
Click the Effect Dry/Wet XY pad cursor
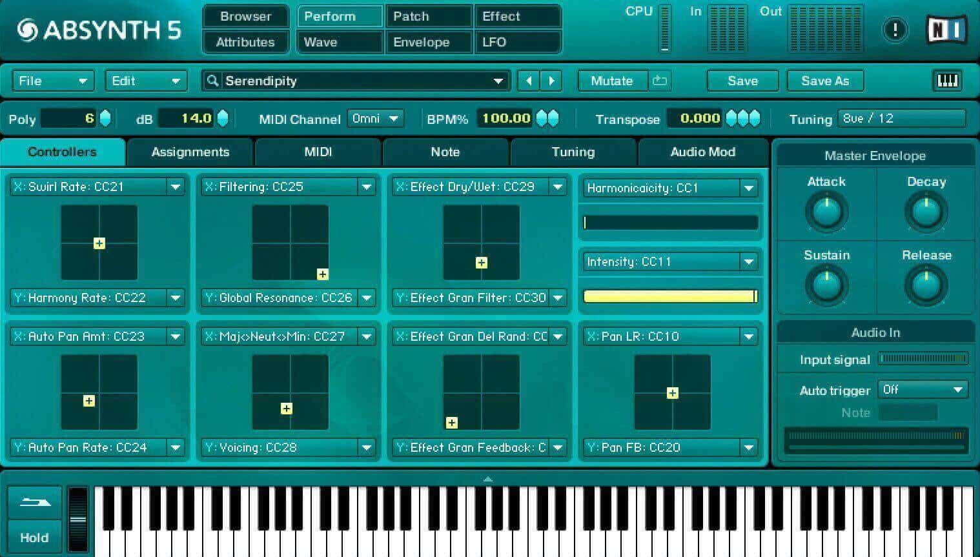pyautogui.click(x=482, y=263)
